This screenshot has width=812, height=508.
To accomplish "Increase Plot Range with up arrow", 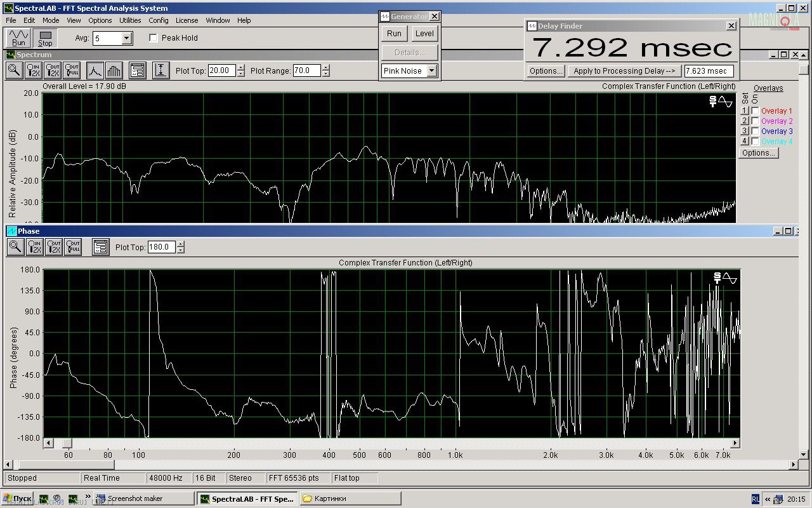I will [x=325, y=68].
